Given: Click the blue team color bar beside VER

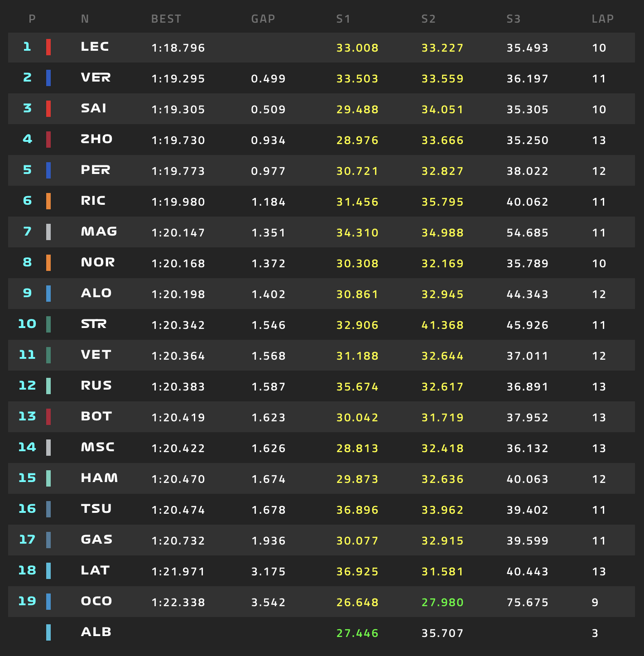Looking at the screenshot, I should coord(48,78).
